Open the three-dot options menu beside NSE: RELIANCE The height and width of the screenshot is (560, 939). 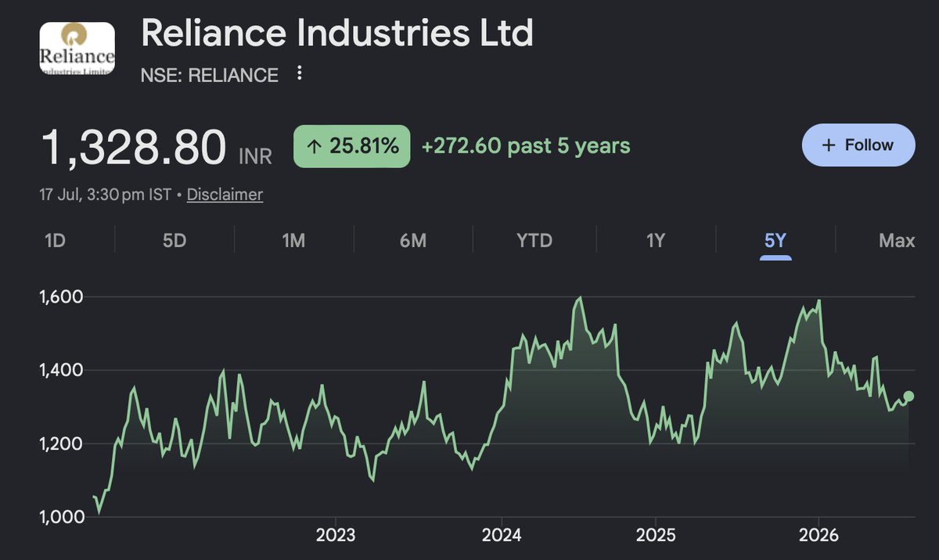(299, 74)
